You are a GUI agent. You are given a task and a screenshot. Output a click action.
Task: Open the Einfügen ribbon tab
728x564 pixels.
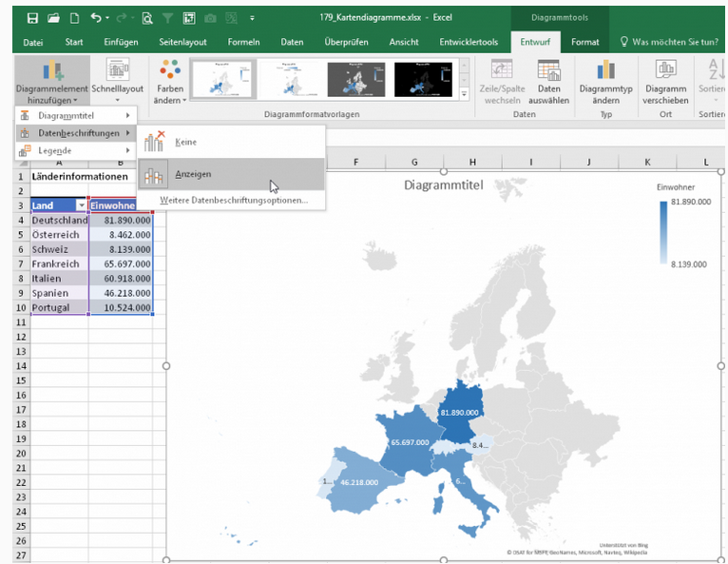121,42
